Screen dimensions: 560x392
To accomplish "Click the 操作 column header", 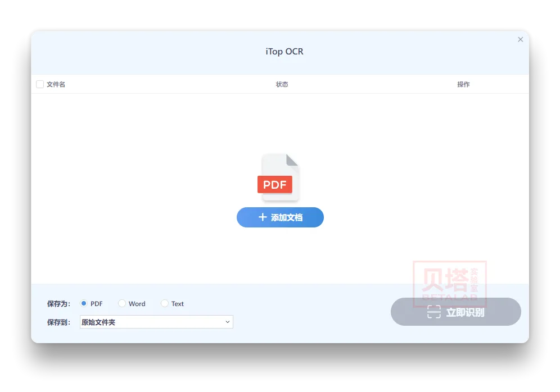I will click(463, 84).
